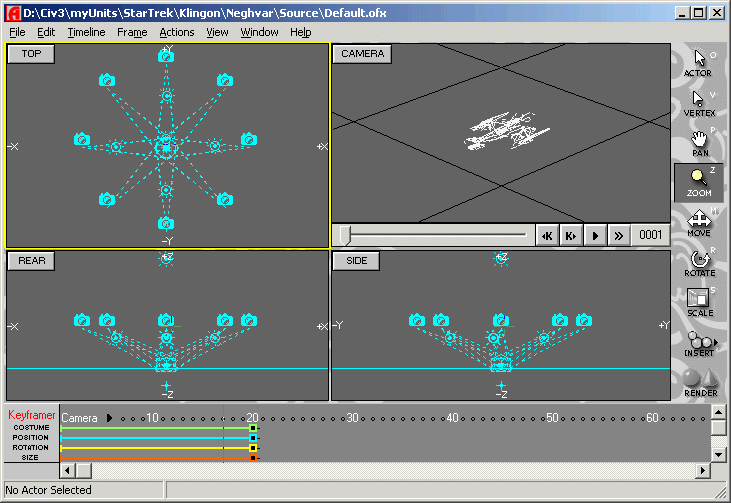Select the ROTATION track keyframe at frame 20
Viewport: 731px width, 503px height.
(253, 448)
